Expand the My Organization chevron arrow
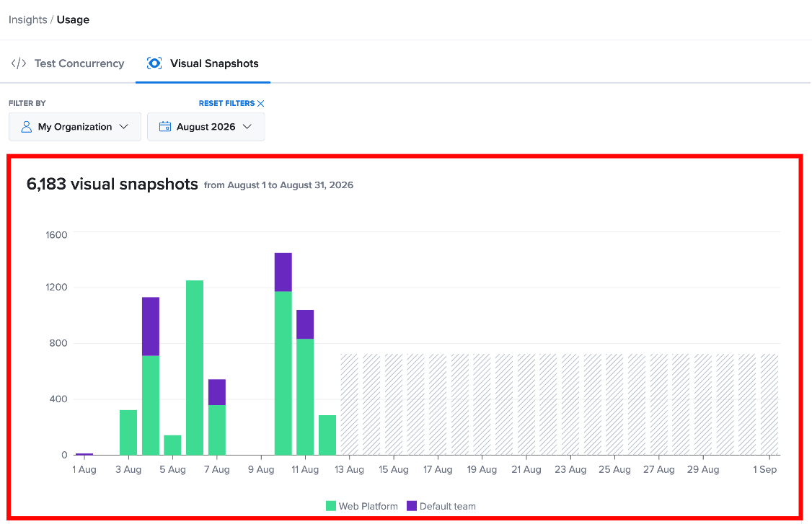Screen dimensions: 812x524 124,127
